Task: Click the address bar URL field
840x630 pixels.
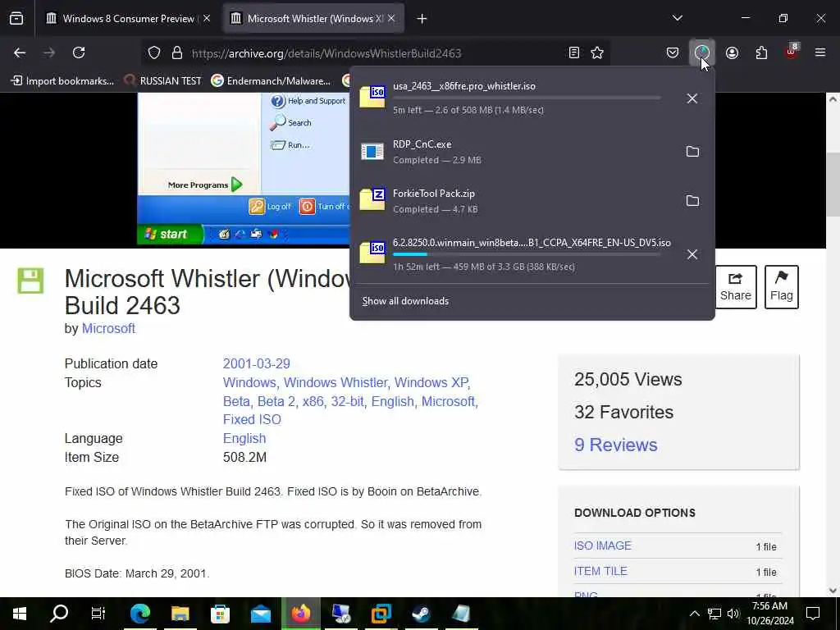Action: (x=375, y=53)
